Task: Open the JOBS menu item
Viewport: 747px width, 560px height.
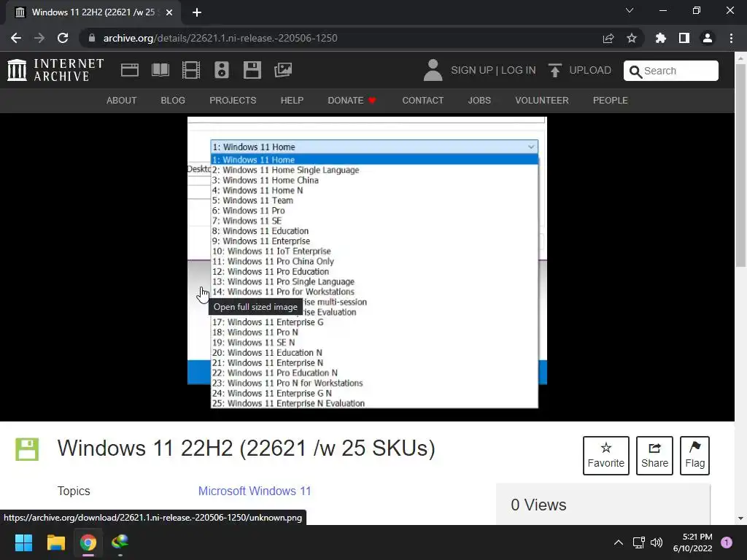Action: click(479, 101)
